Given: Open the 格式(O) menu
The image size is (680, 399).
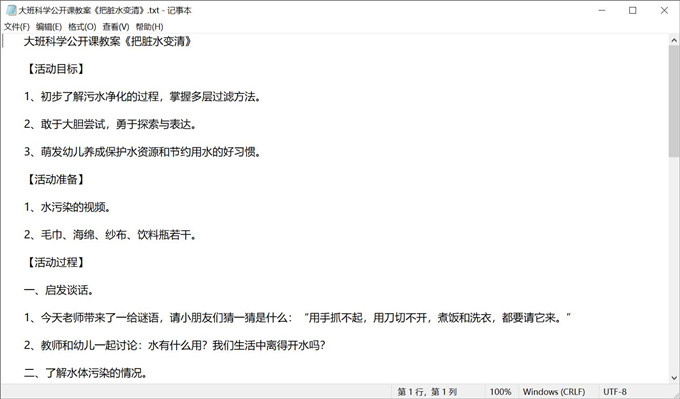Looking at the screenshot, I should (82, 27).
